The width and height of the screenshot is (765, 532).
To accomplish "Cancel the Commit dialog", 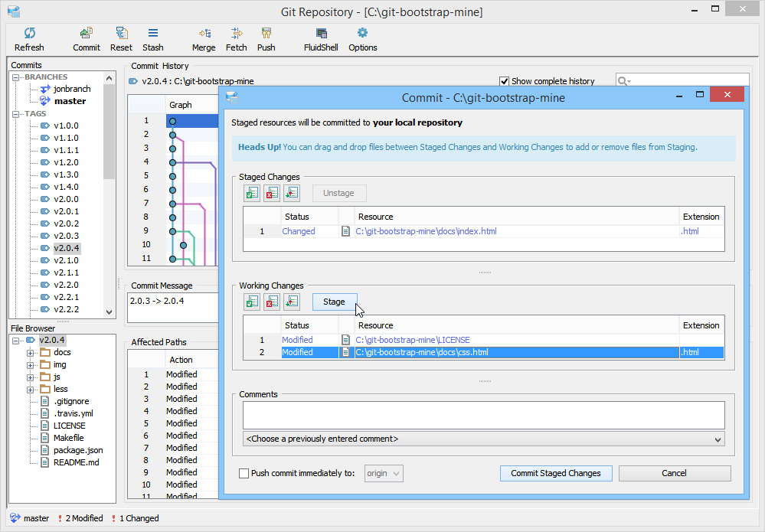I will tap(674, 473).
